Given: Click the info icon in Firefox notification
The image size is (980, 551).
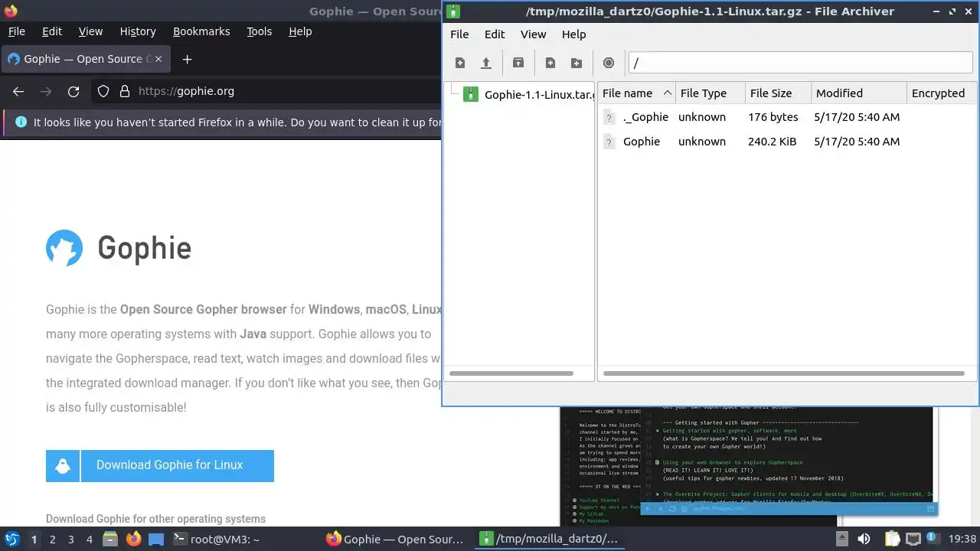Looking at the screenshot, I should pyautogui.click(x=21, y=122).
